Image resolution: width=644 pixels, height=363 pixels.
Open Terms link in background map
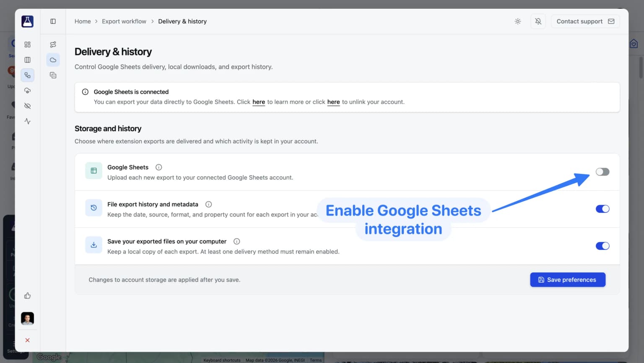coord(316,360)
